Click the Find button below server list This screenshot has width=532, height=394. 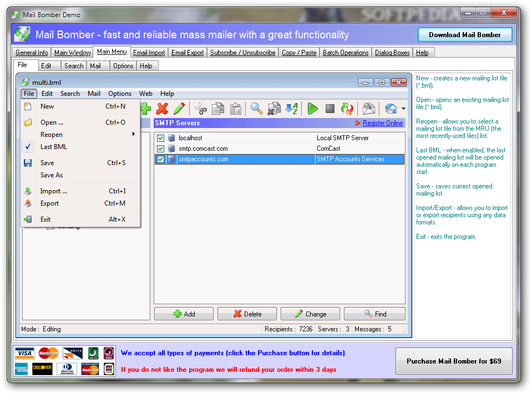pyautogui.click(x=374, y=314)
